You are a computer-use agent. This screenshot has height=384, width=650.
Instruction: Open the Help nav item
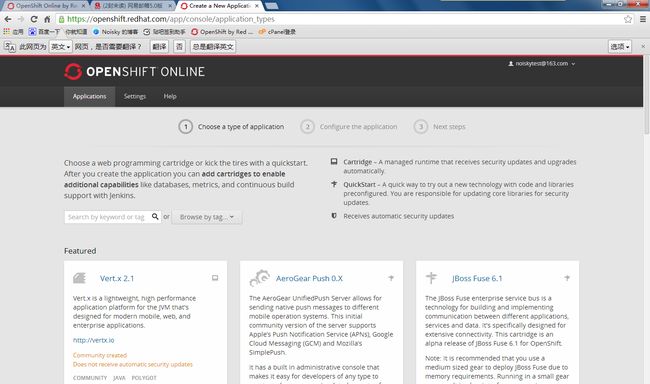[x=170, y=96]
